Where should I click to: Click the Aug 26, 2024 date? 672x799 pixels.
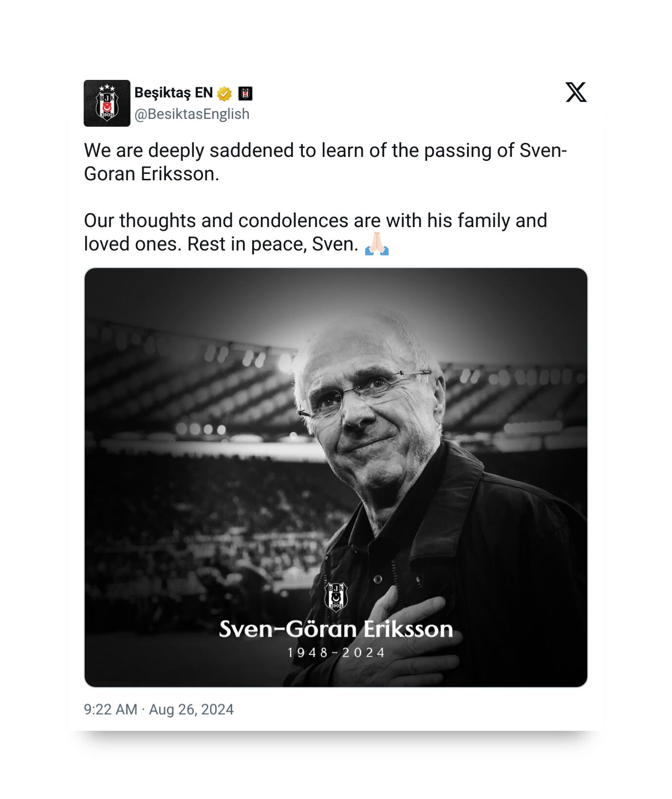pyautogui.click(x=191, y=709)
